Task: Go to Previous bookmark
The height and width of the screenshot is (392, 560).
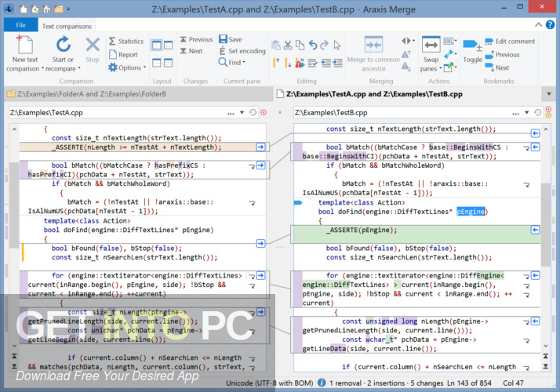Action: 502,55
